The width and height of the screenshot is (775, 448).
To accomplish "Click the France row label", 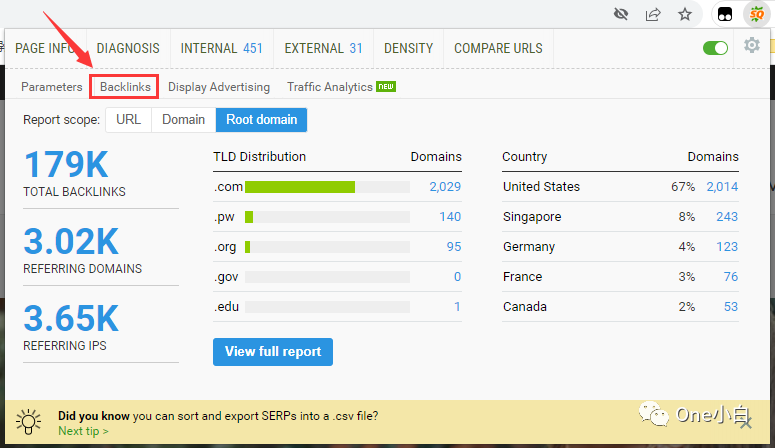I will click(522, 277).
